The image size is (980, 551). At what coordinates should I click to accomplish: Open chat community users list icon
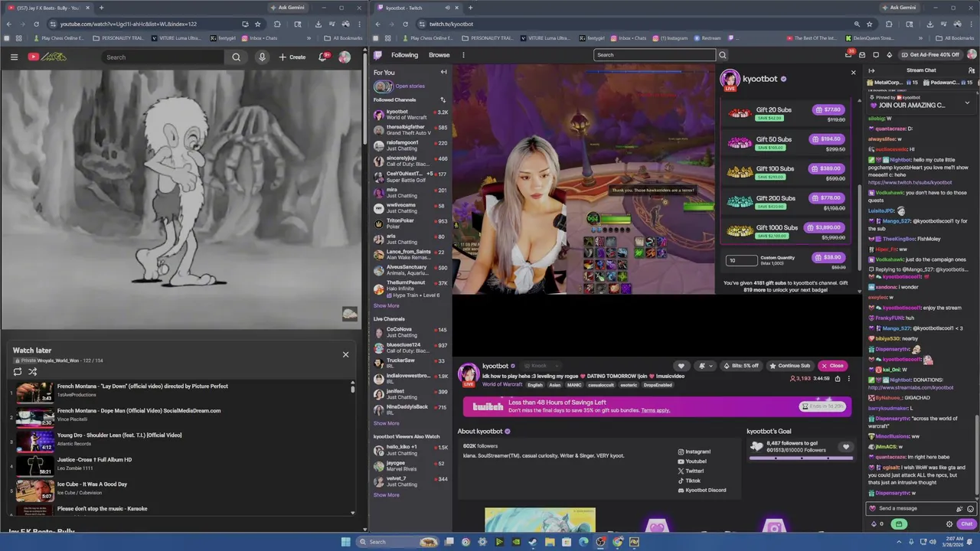click(971, 70)
